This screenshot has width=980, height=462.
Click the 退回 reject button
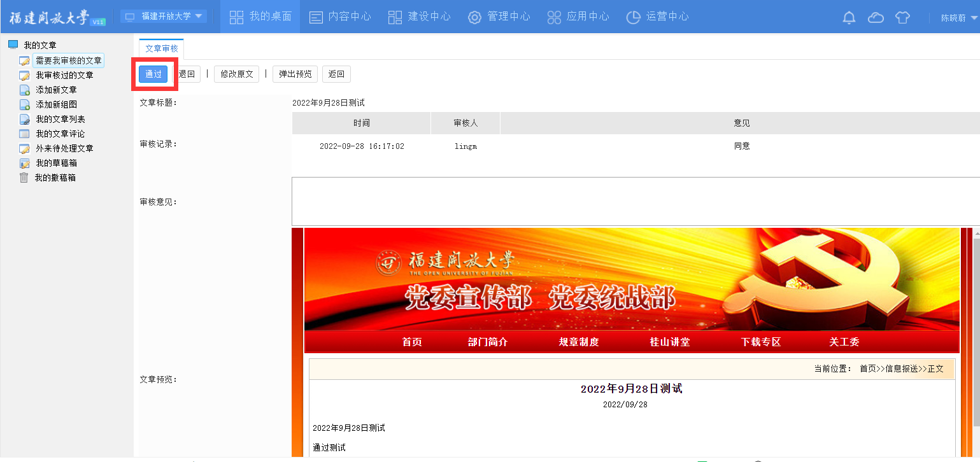187,74
